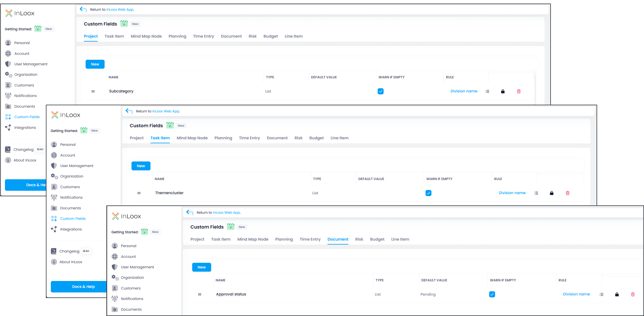The width and height of the screenshot is (644, 316).
Task: Open Custom Fields video tutorial icon in bottom window
Action: coord(231,227)
